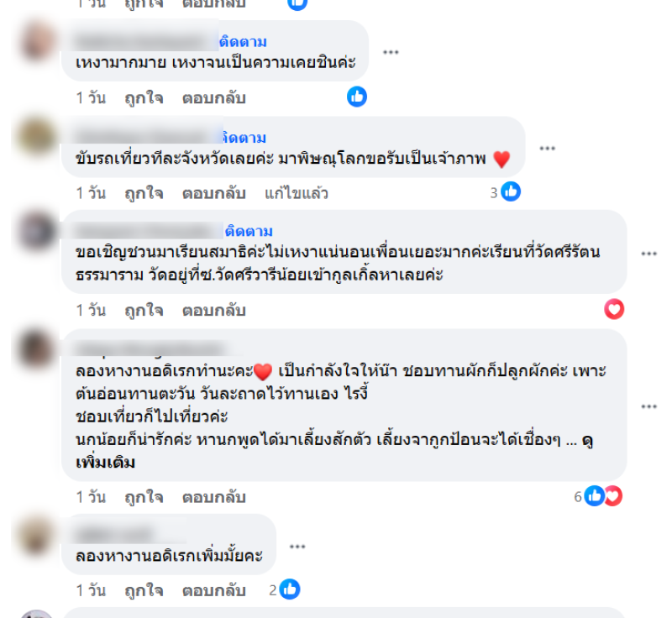Open options menu for the meditation invitation comment
The height and width of the screenshot is (618, 672).
pyautogui.click(x=648, y=254)
